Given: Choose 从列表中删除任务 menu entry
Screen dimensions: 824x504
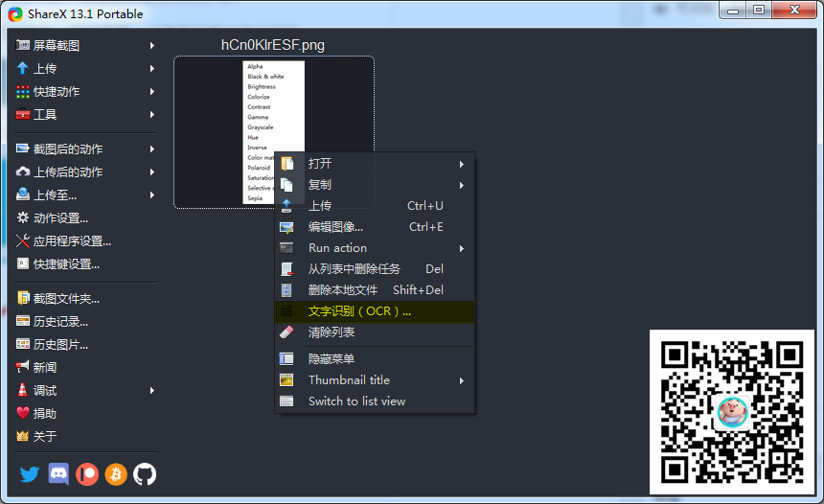Looking at the screenshot, I should 375,269.
